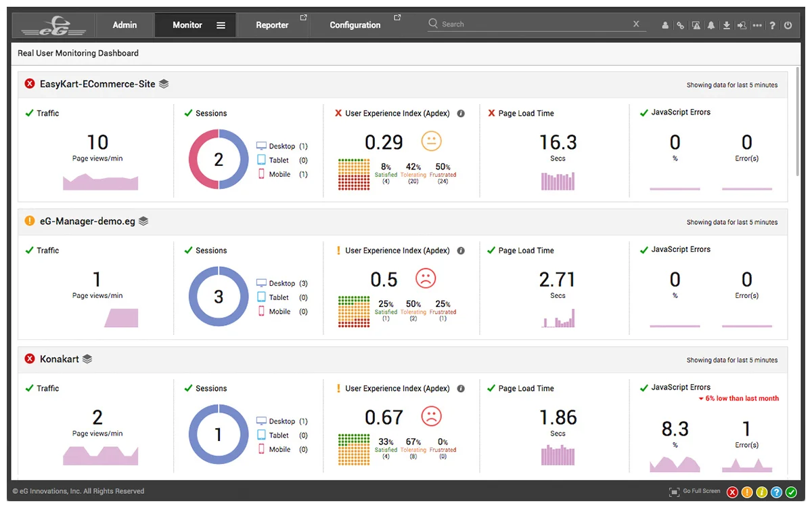The image size is (812, 508).
Task: Click the Real User Monitoring Dashboard title
Action: tap(78, 53)
